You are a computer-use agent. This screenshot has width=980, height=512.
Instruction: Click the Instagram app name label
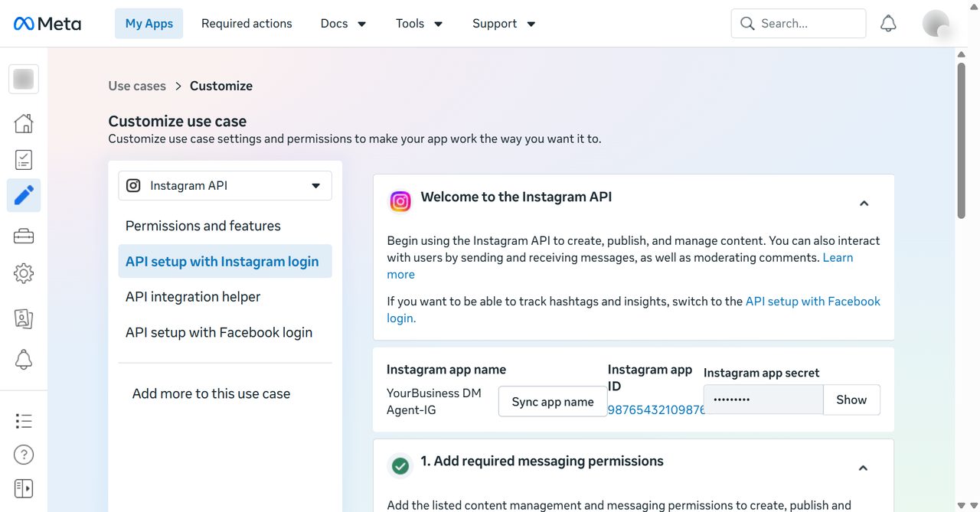click(x=446, y=370)
